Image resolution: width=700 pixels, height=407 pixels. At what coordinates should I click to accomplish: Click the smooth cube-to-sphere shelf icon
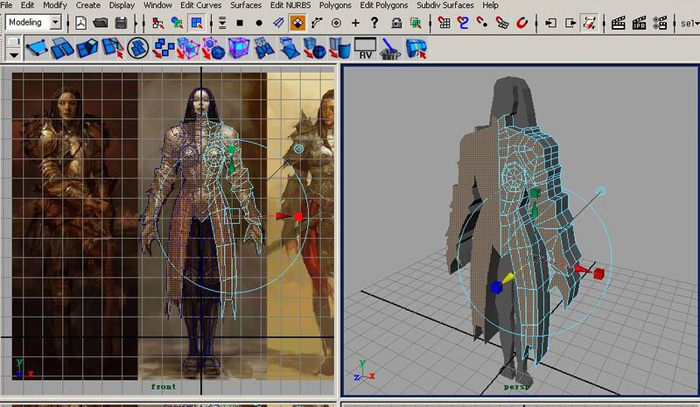tap(315, 48)
